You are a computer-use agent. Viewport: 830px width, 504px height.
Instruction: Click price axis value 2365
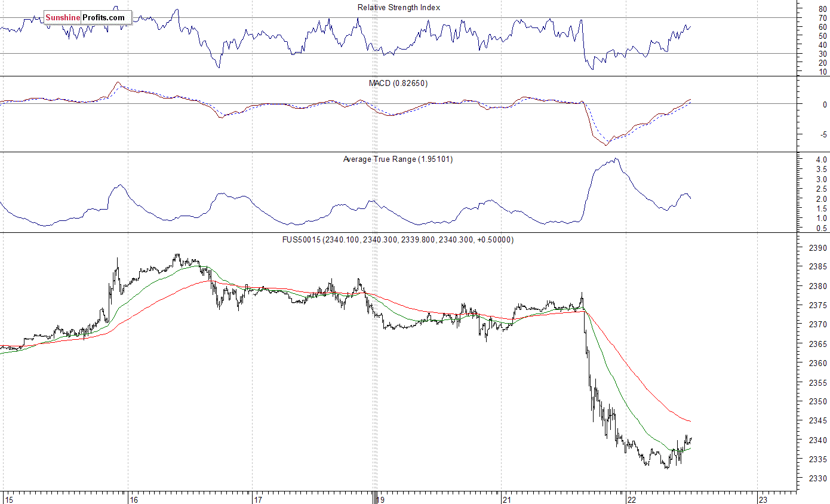click(817, 344)
